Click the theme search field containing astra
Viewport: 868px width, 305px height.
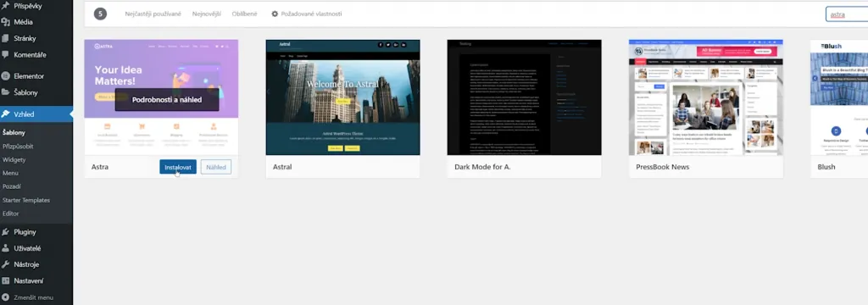(x=847, y=14)
